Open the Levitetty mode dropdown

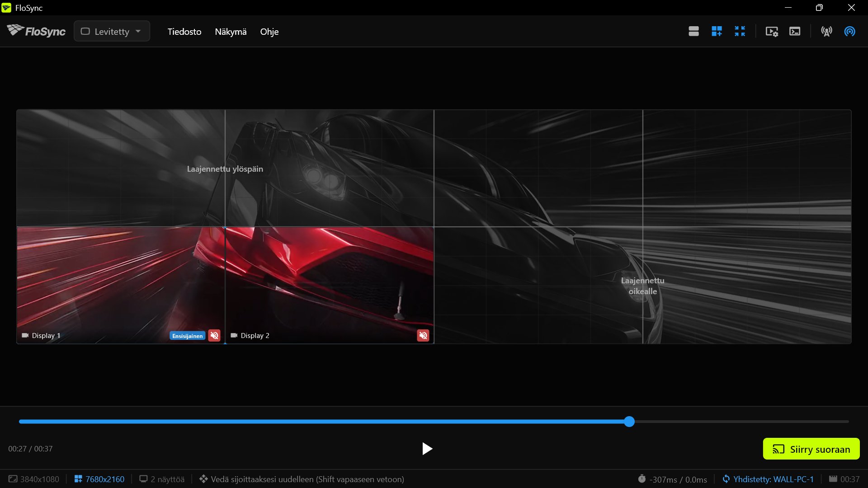(112, 31)
